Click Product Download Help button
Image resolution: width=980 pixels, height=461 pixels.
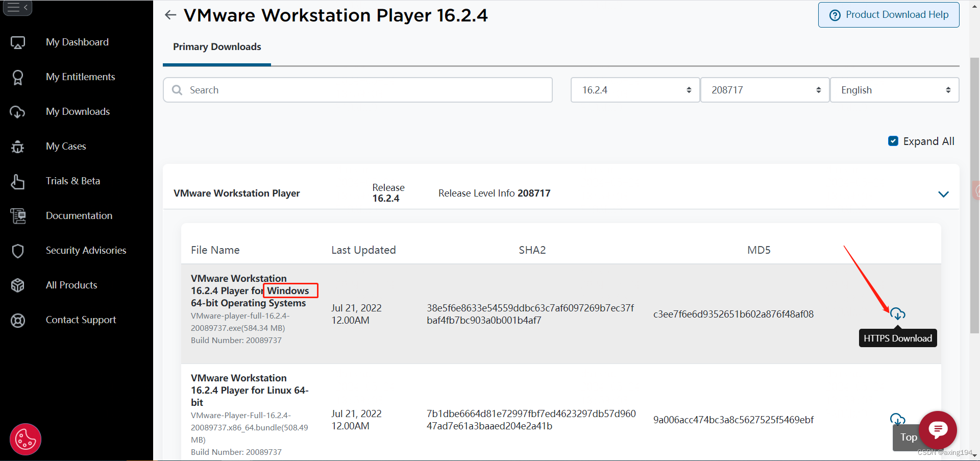[x=889, y=15]
